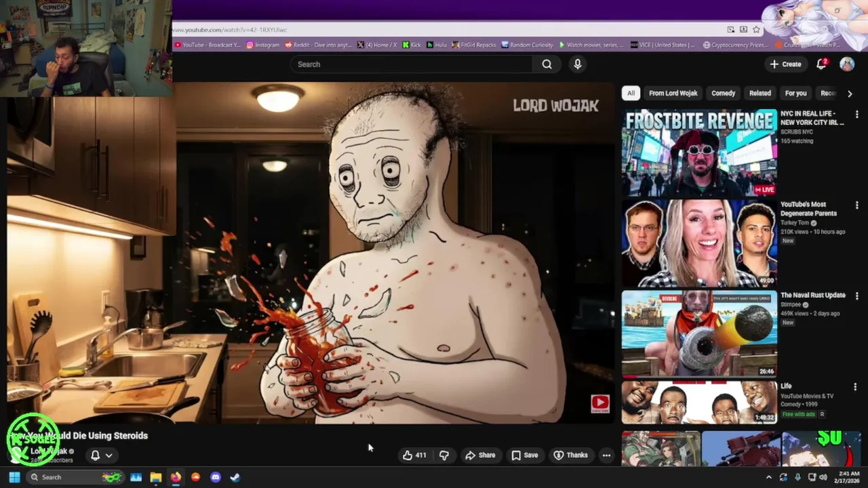
Task: Select the From Lord Wojak chip
Action: click(x=673, y=93)
